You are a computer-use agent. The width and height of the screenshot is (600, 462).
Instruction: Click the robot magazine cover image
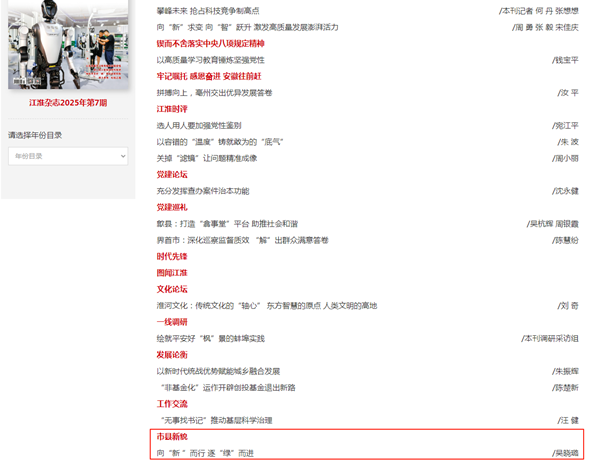tap(68, 45)
